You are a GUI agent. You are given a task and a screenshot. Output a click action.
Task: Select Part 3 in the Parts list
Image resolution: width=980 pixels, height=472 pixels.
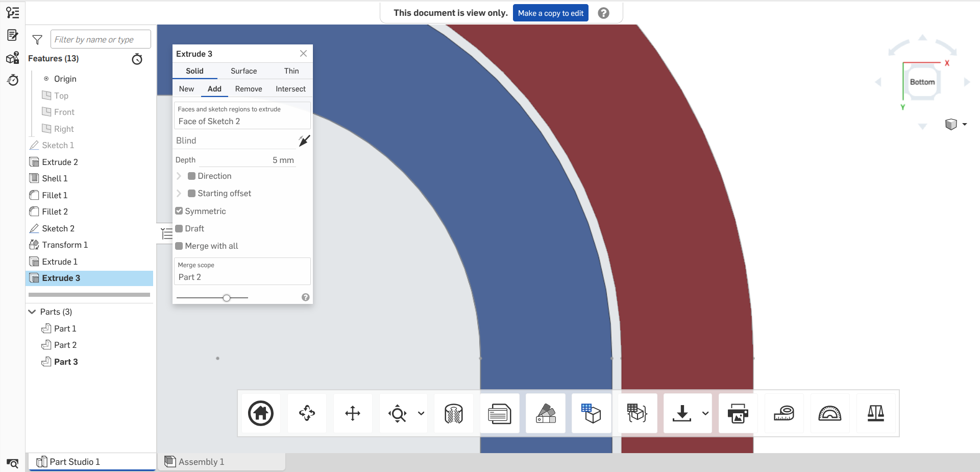tap(66, 362)
